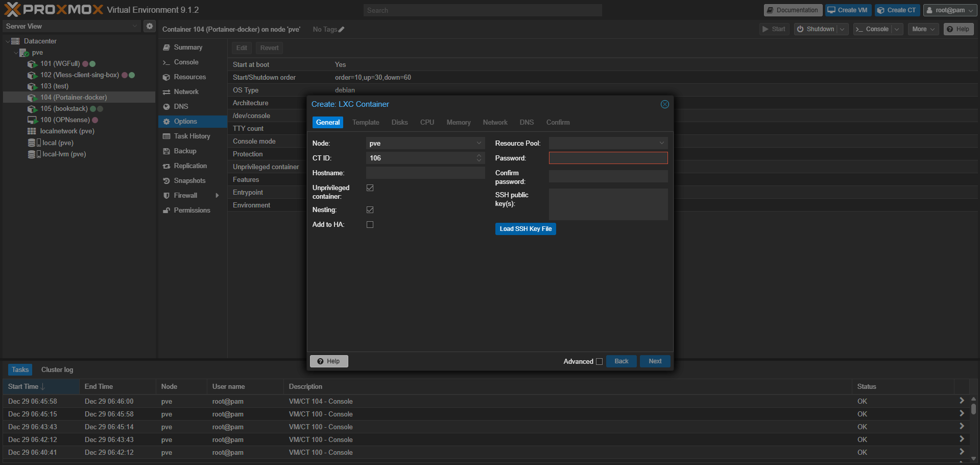Collapse the pve node in tree

tap(15, 53)
